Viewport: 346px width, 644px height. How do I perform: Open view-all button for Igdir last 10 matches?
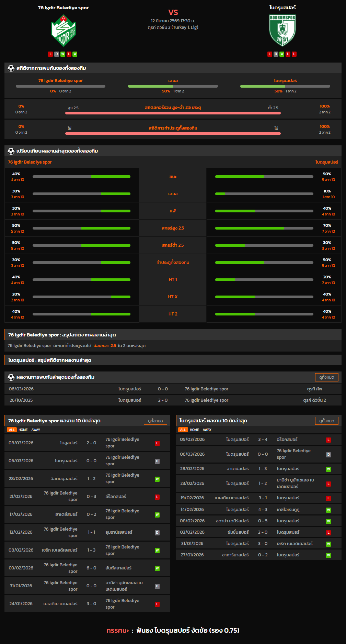155,421
